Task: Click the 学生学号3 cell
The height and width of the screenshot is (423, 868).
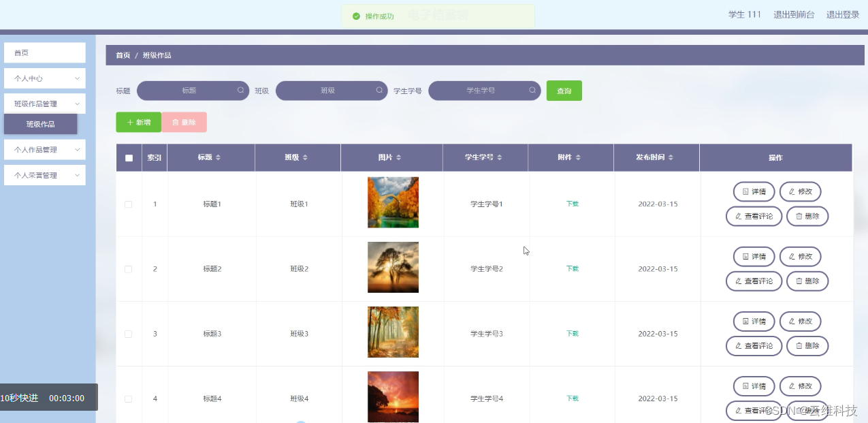Action: pos(487,334)
